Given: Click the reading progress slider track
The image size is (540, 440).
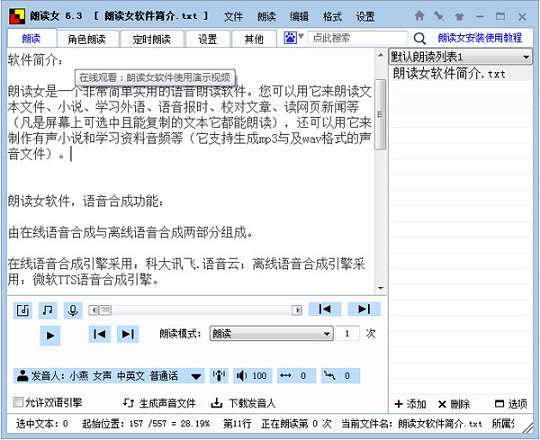Looking at the screenshot, I should (195, 310).
